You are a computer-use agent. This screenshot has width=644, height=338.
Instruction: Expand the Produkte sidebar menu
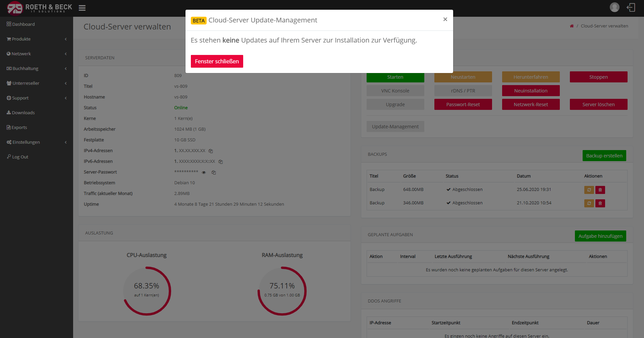(37, 39)
